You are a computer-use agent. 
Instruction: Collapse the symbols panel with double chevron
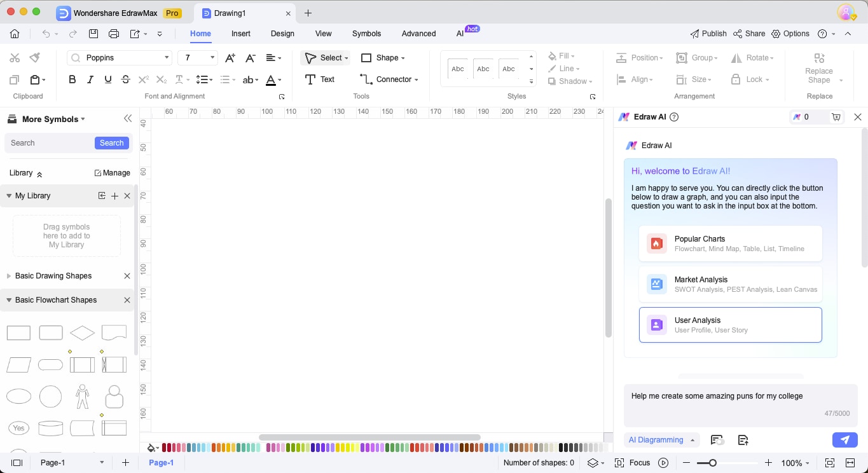click(x=128, y=119)
